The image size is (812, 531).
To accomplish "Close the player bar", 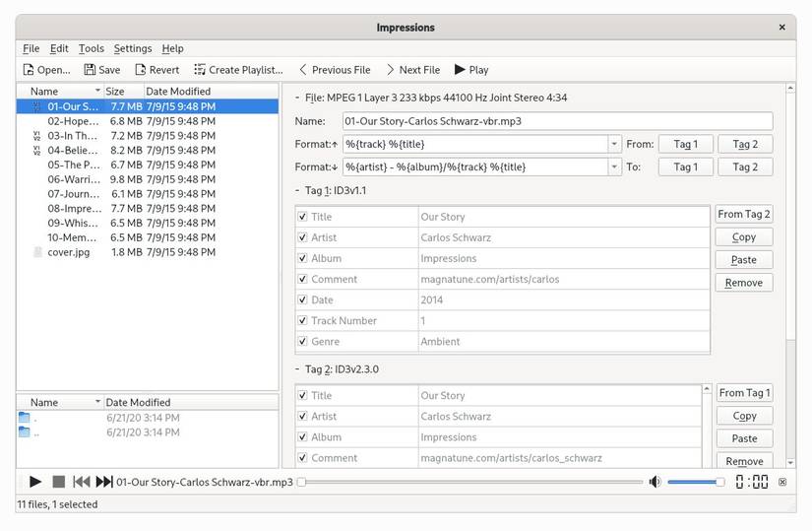I will pyautogui.click(x=782, y=482).
